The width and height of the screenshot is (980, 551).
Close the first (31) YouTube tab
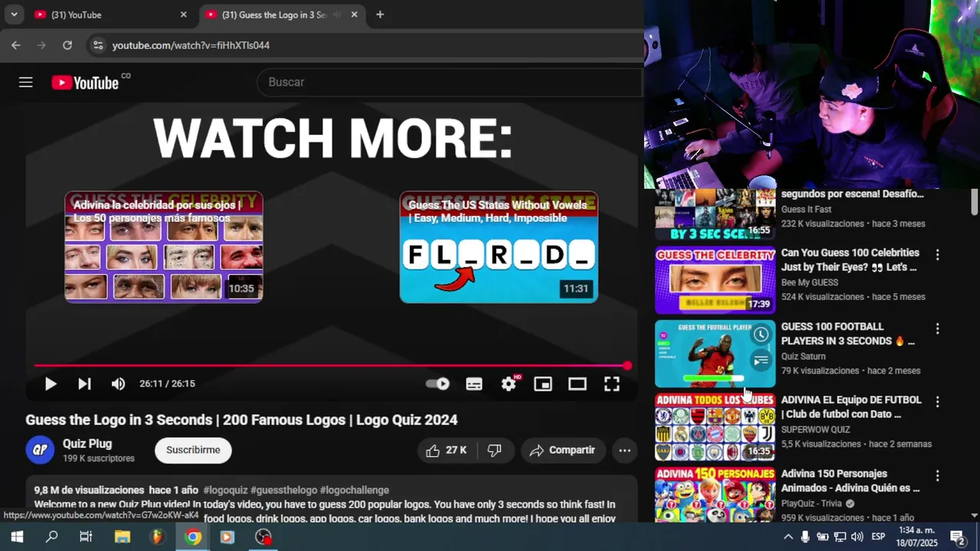pos(183,15)
